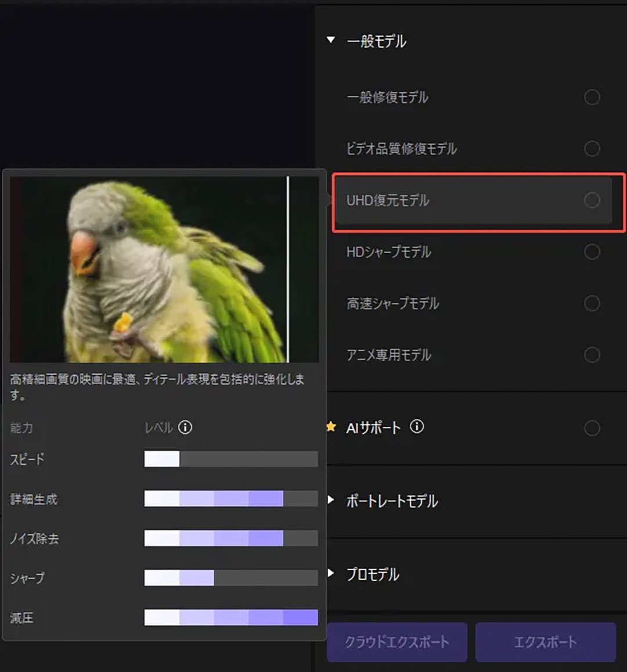Pick the アニメ専用モデル radio button
The image size is (627, 672).
[x=592, y=355]
